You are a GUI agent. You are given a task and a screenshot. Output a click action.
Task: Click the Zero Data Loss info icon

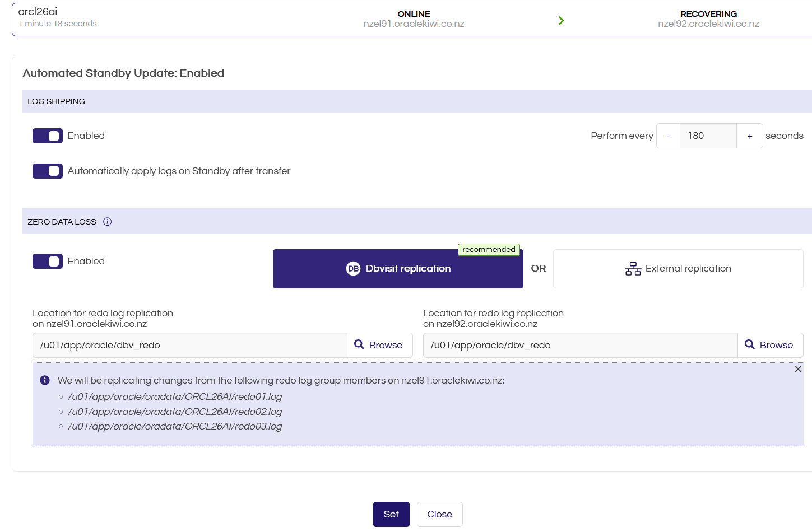pos(108,222)
